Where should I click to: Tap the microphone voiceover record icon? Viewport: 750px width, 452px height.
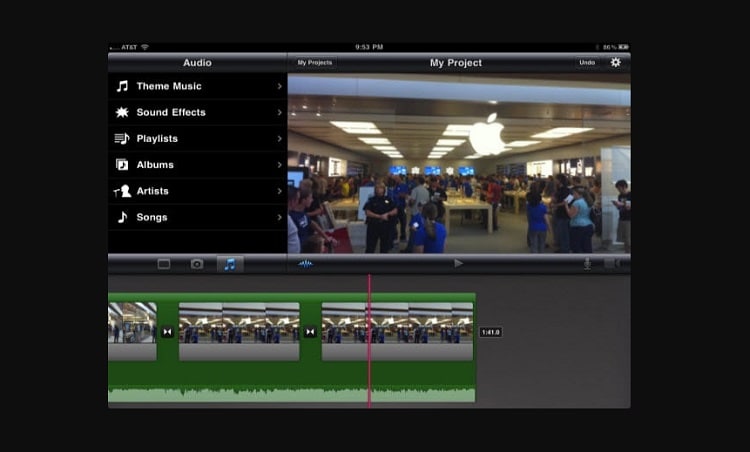coord(587,264)
